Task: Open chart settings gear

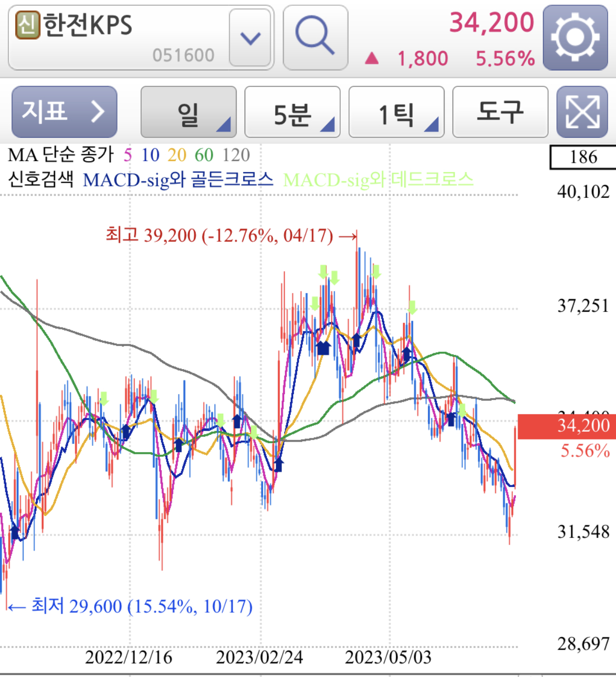Action: [575, 38]
